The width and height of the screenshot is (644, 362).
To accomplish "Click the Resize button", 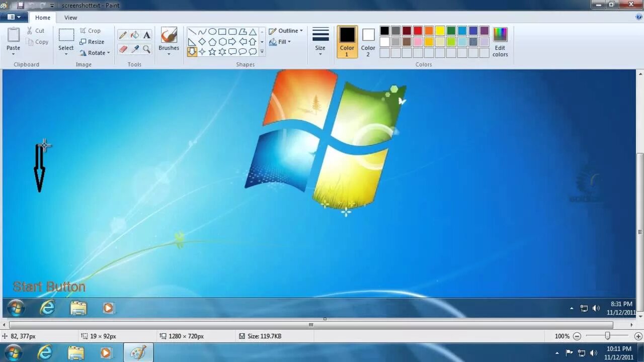I will point(92,42).
